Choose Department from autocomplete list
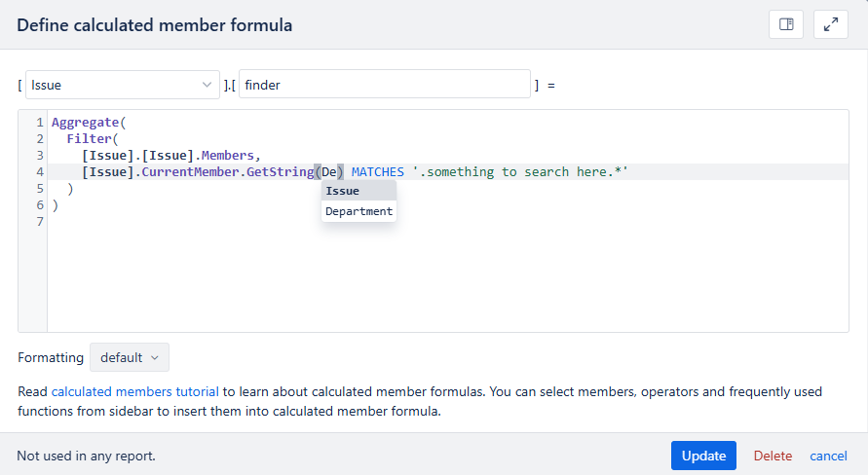Screen dimensions: 868x475 click(359, 211)
